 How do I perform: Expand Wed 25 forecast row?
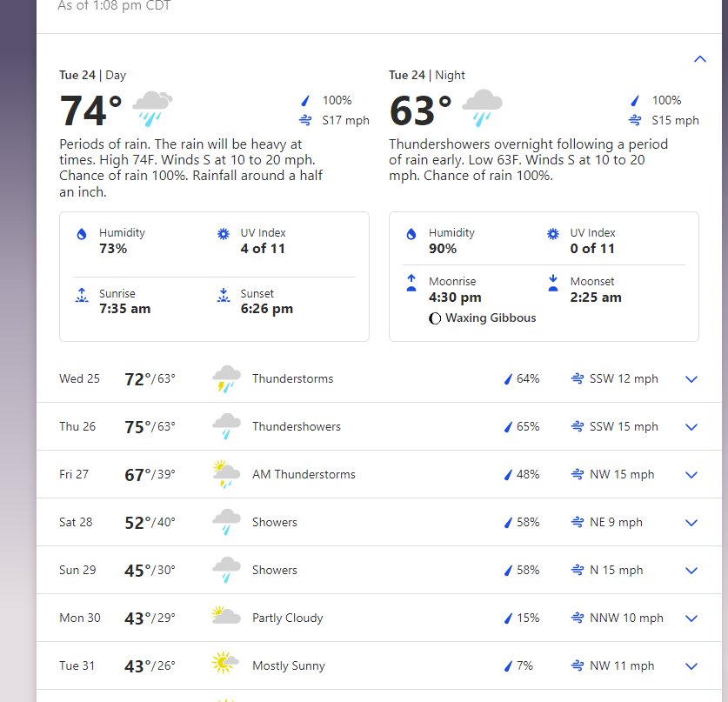coord(691,379)
